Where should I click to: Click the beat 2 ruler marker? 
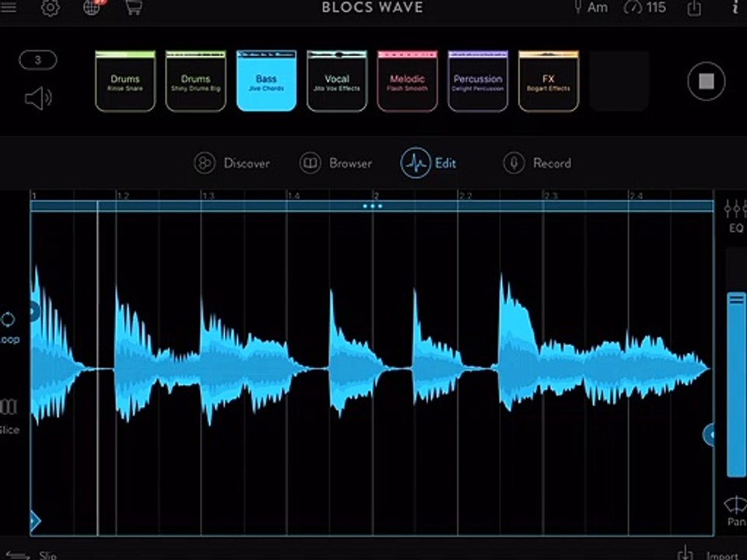376,195
